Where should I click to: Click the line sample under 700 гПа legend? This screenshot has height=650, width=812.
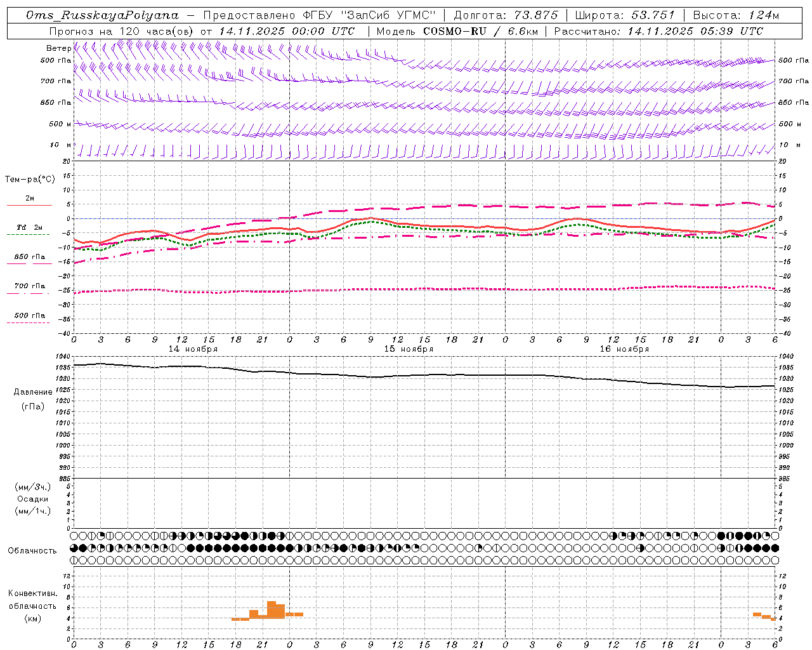(x=29, y=293)
